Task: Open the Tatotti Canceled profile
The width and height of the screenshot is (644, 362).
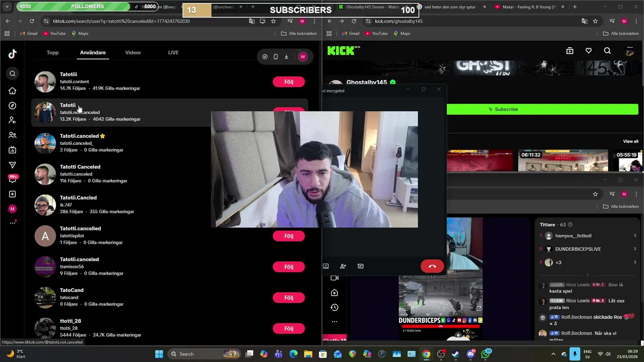Action: (80, 167)
